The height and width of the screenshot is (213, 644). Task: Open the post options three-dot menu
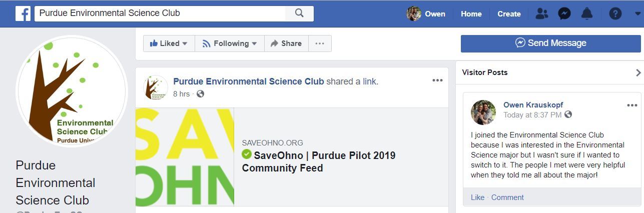tap(437, 80)
